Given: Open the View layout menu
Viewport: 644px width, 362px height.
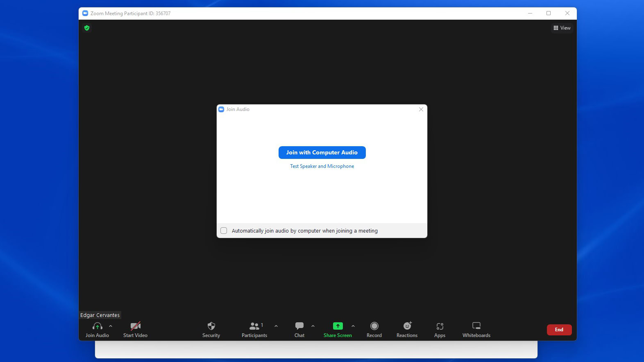Looking at the screenshot, I should pyautogui.click(x=562, y=28).
